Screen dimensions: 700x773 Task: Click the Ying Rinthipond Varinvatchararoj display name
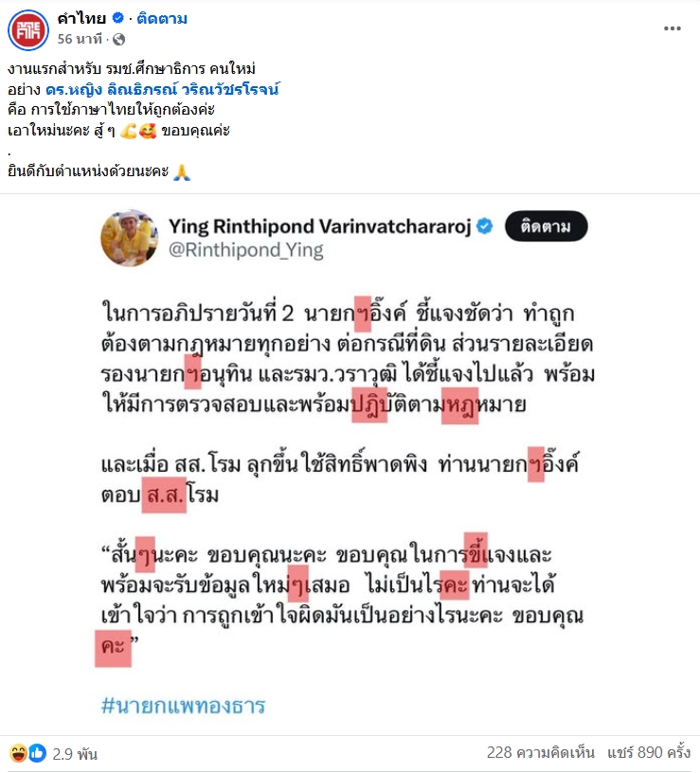pyautogui.click(x=319, y=226)
